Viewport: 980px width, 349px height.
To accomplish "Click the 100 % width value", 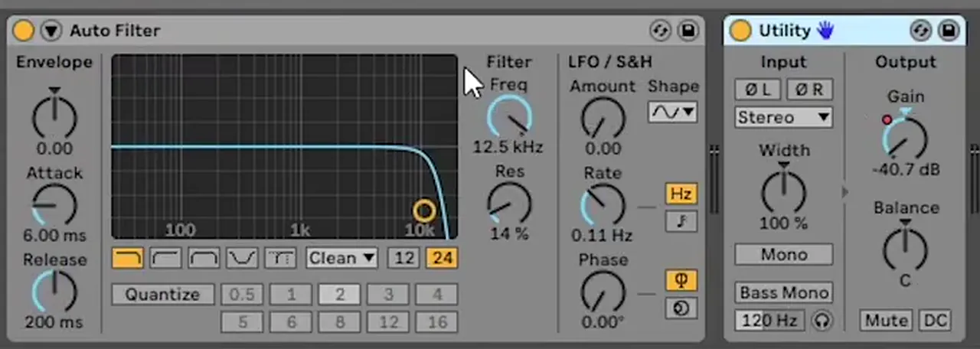I will (784, 223).
